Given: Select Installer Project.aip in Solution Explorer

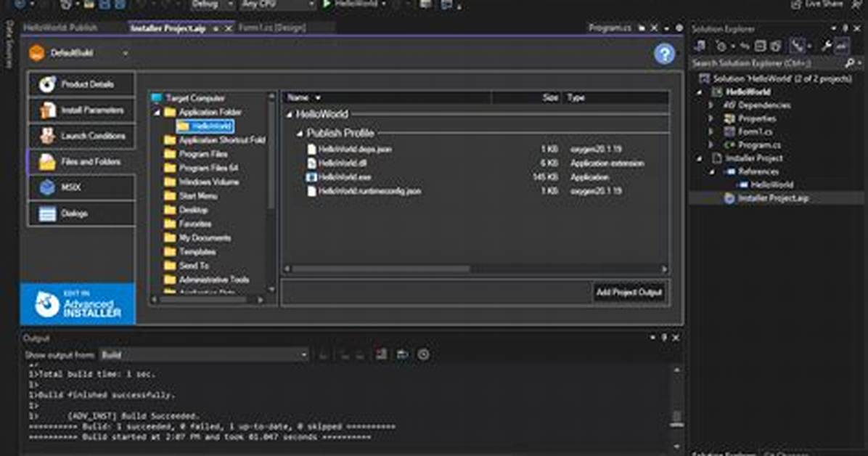Looking at the screenshot, I should 773,198.
